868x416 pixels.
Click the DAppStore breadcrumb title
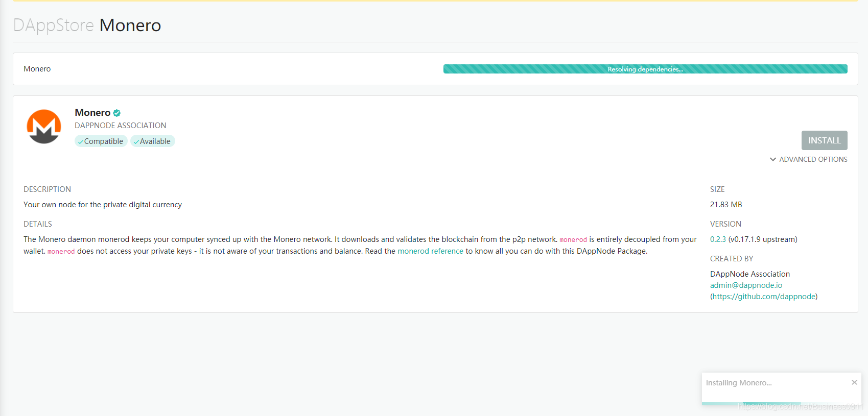click(x=54, y=25)
